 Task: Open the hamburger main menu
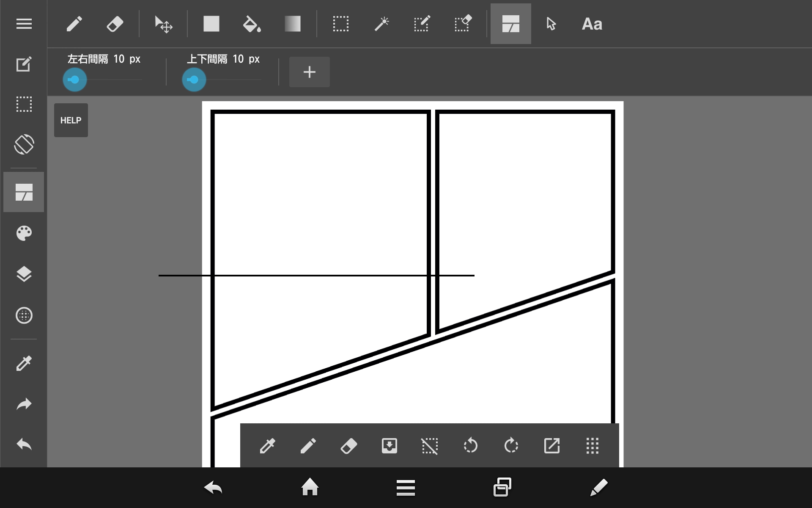[x=24, y=24]
